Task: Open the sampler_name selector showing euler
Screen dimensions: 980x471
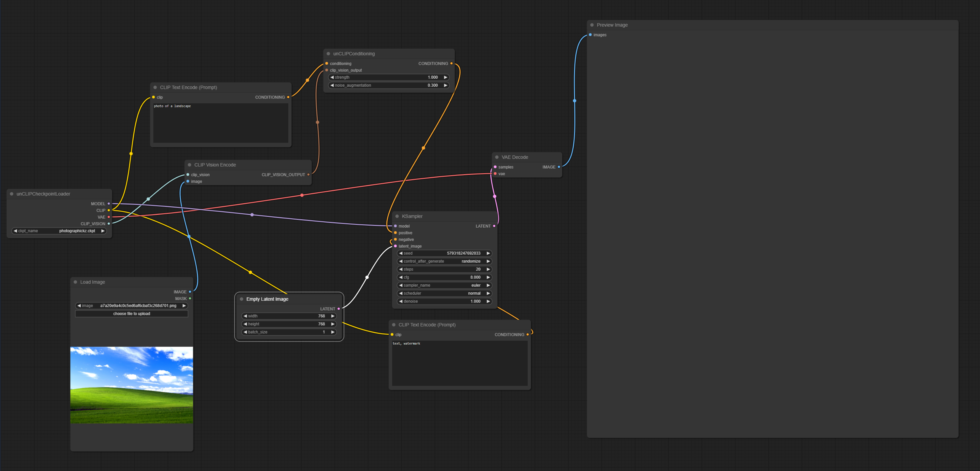Action: pos(444,285)
